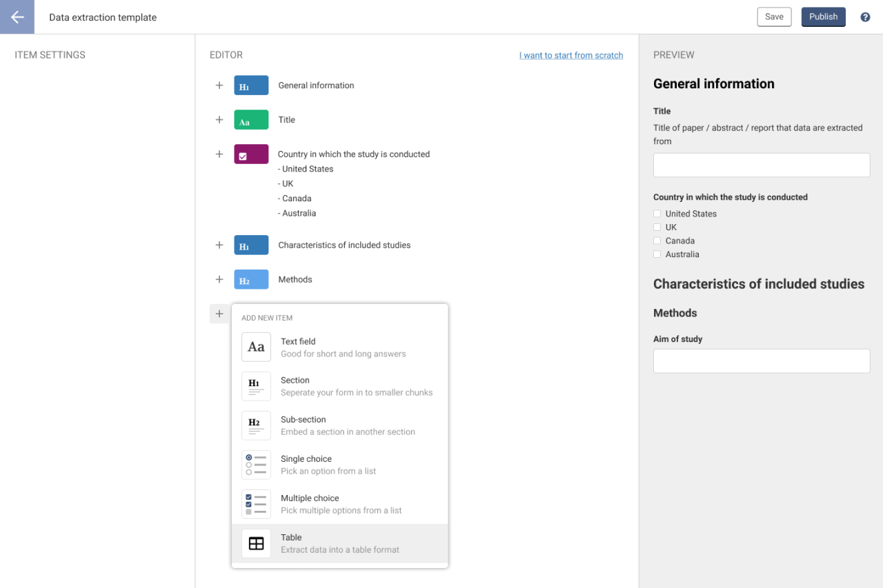Select the General information editor item text
This screenshot has width=883, height=588.
click(316, 85)
